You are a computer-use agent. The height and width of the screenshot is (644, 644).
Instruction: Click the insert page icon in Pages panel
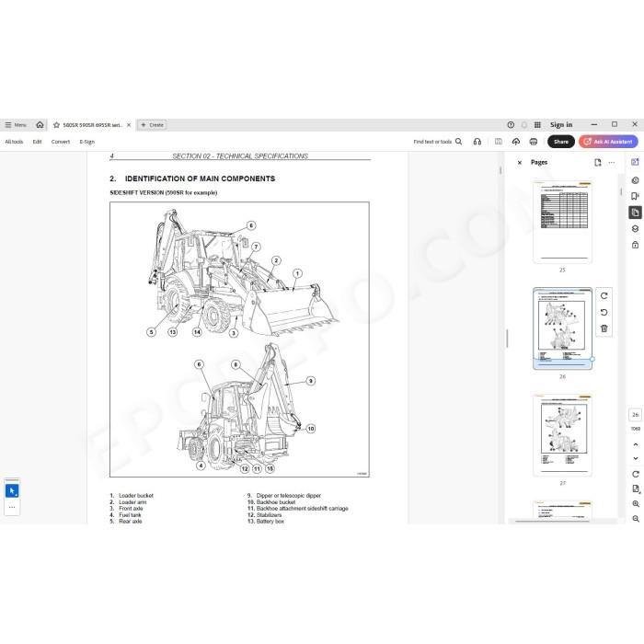coord(598,163)
